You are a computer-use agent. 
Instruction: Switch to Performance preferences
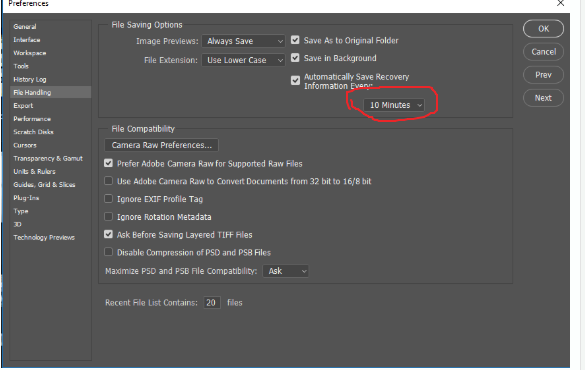click(32, 119)
